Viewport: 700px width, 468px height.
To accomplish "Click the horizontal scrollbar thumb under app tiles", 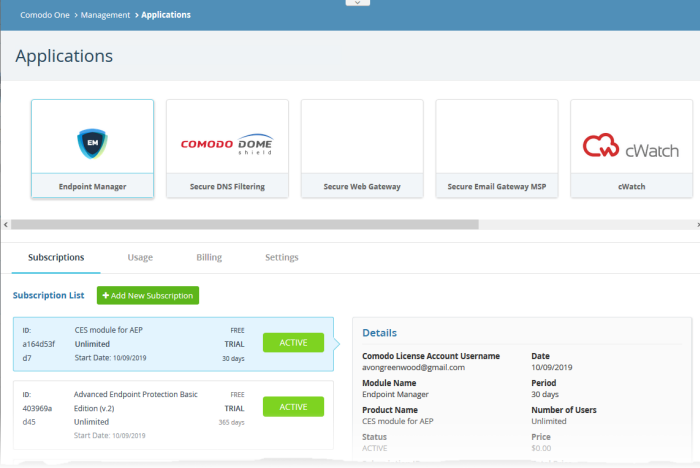I will pos(245,224).
